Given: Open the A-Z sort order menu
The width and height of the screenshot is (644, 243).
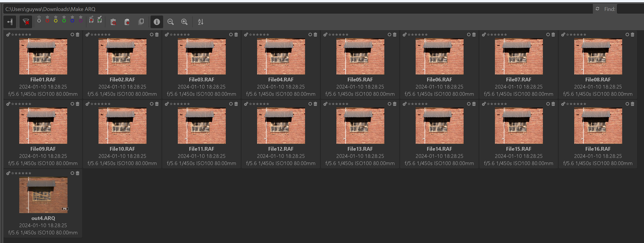Looking at the screenshot, I should point(201,22).
